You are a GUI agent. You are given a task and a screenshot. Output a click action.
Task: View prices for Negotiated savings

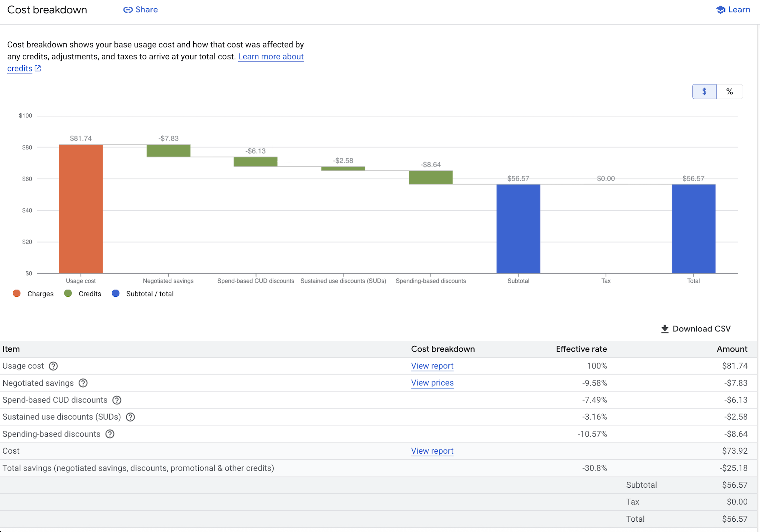tap(432, 383)
